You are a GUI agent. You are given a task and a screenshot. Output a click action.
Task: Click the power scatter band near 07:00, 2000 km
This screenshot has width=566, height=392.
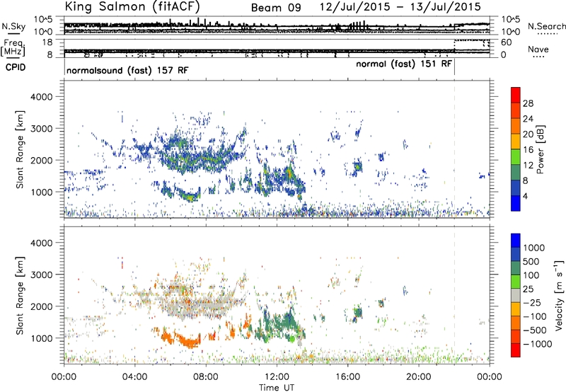199,157
